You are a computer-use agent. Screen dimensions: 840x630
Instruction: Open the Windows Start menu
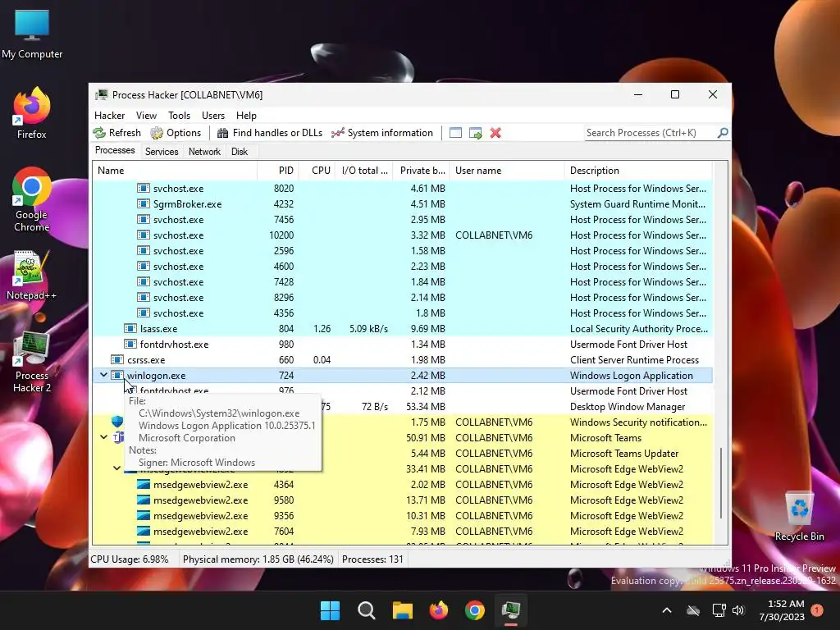coord(330,610)
